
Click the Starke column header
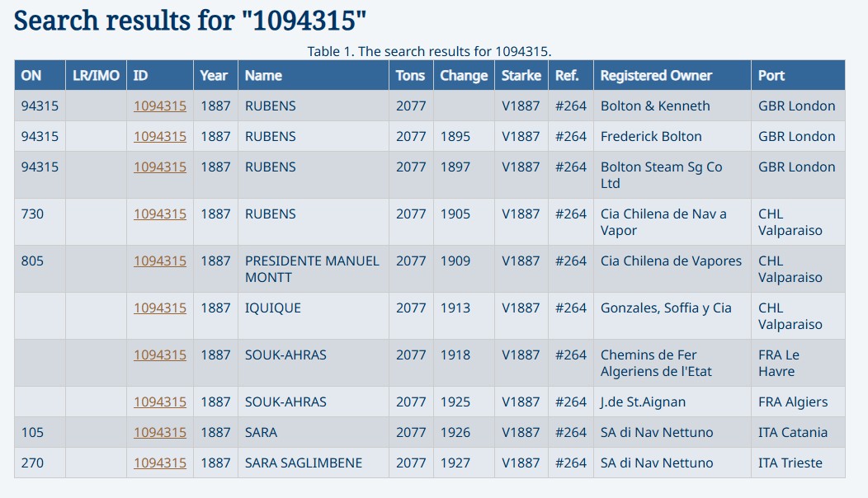click(521, 75)
